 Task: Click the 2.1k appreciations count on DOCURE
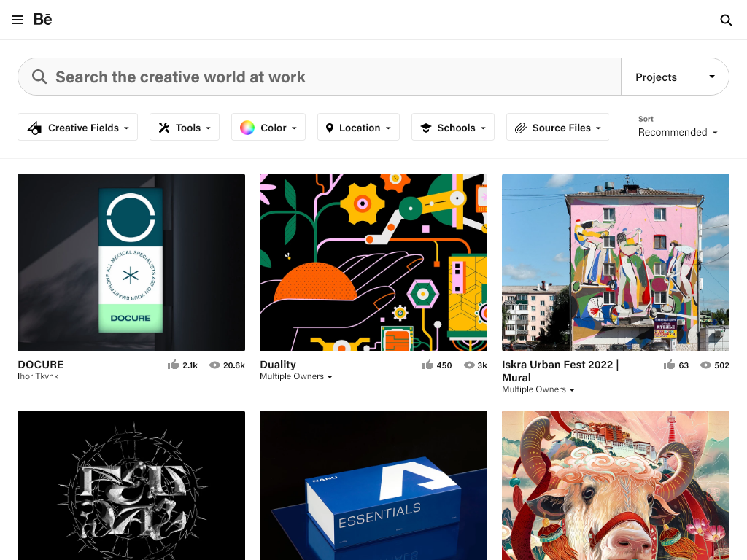click(190, 365)
